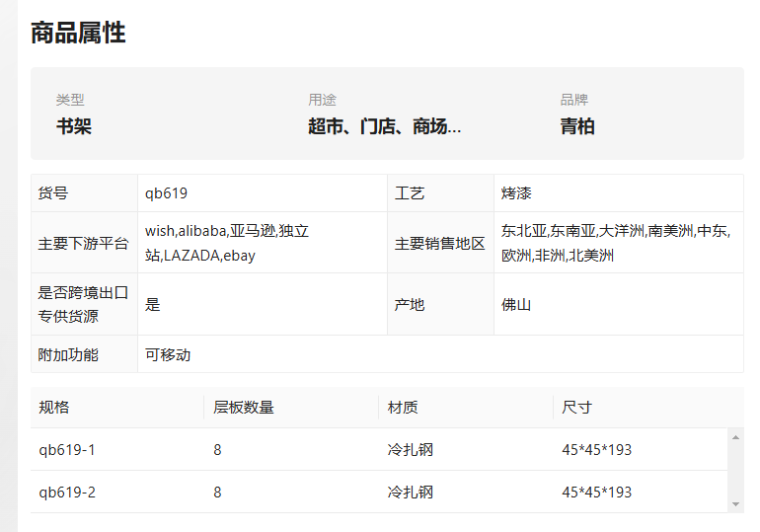Click the scrollbar down arrow in spec table

coord(735,504)
